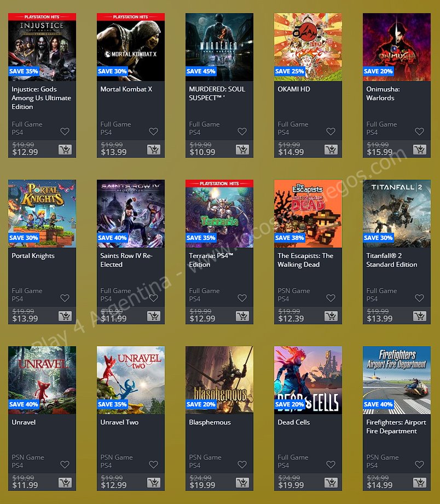Add Unravel Two to cart

tap(154, 483)
